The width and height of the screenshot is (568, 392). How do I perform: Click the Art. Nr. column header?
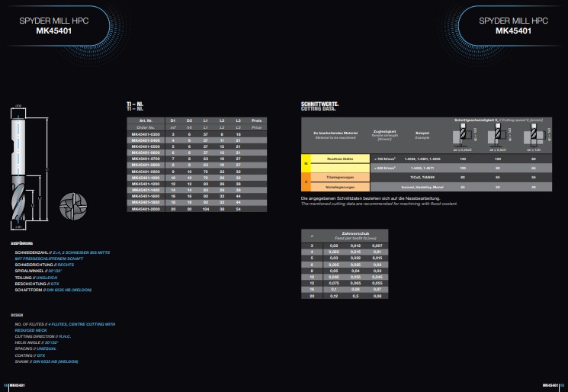tap(146, 120)
